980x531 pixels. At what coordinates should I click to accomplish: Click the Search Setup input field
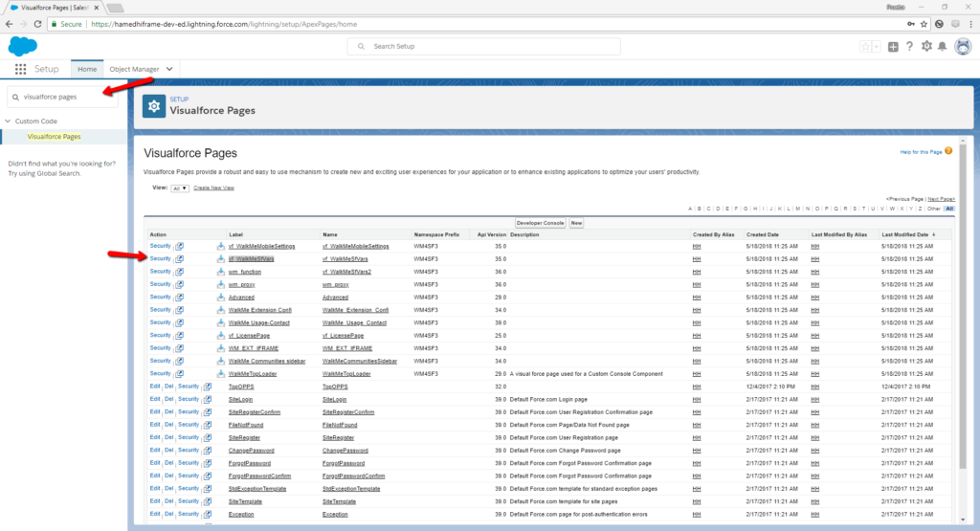483,46
